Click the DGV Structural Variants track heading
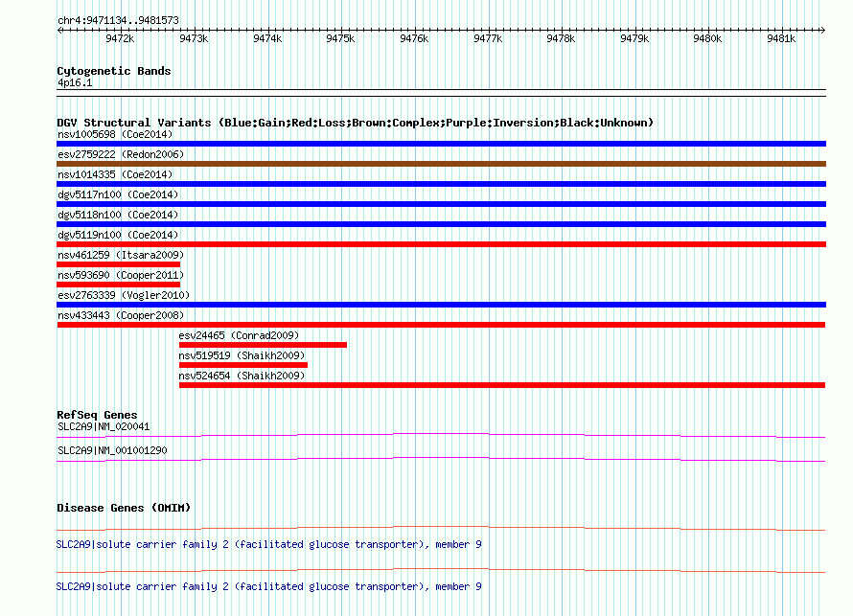 (355, 123)
